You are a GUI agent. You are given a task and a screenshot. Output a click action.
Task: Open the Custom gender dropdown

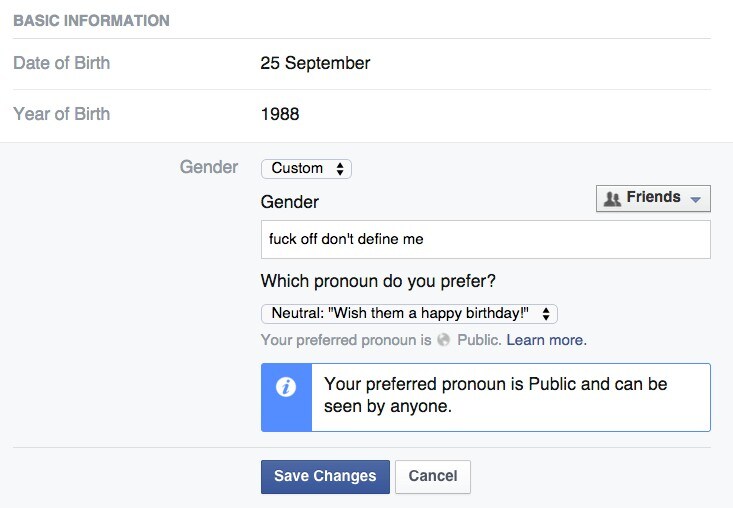306,169
